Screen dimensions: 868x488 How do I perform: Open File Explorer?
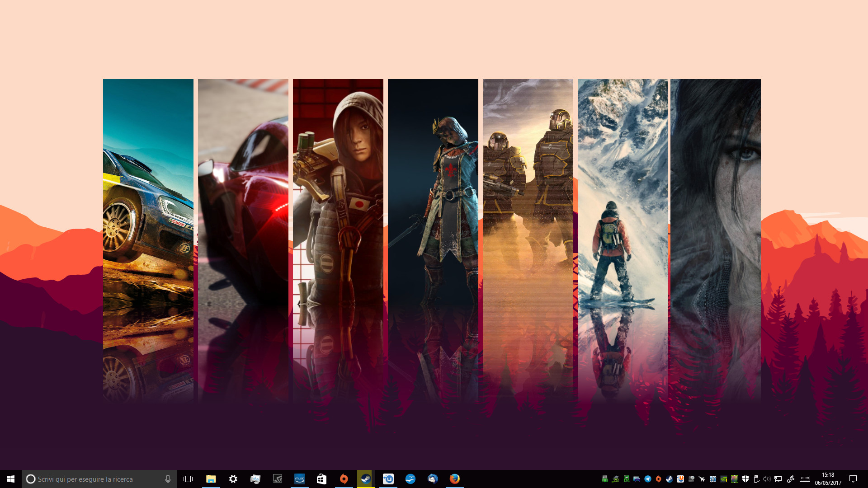pos(211,479)
